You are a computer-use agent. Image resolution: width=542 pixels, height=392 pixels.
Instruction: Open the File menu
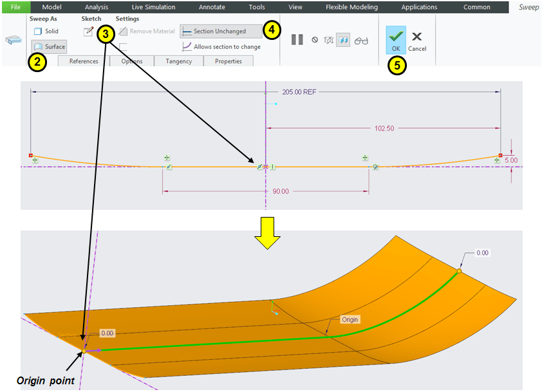15,7
